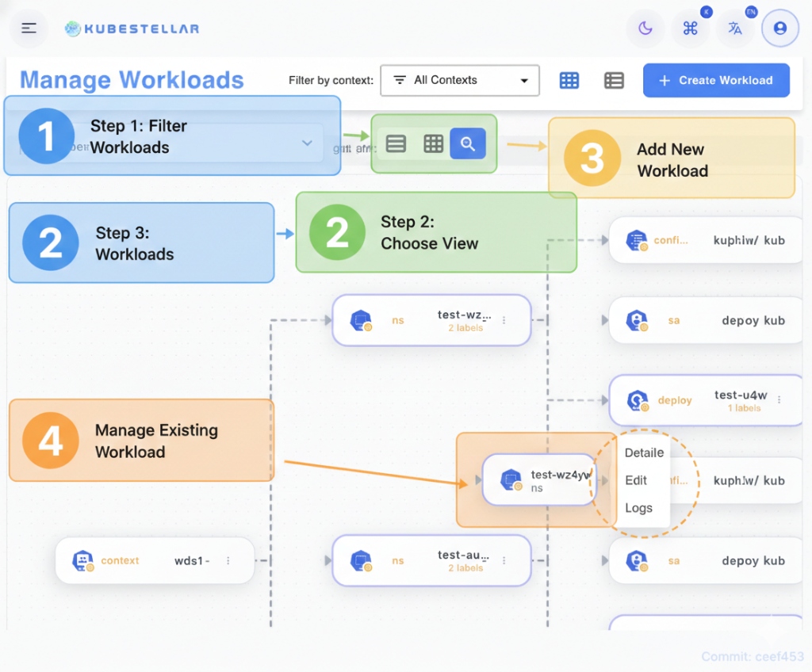Click the deploy icon on the test-u4w node
Viewport: 812px width, 672px height.
pyautogui.click(x=637, y=400)
